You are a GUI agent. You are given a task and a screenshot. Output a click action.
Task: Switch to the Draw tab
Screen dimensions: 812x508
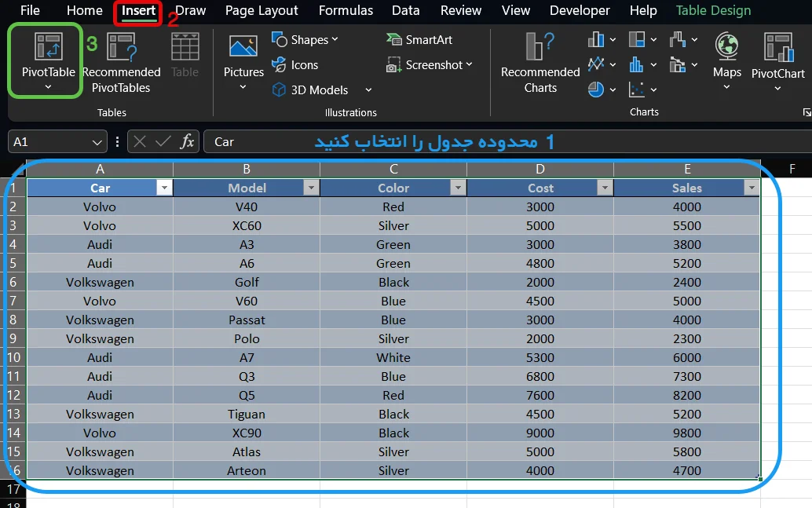click(191, 10)
